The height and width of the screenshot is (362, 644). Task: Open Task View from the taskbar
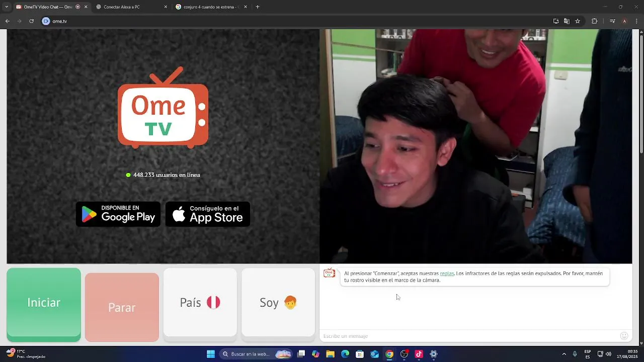point(301,354)
